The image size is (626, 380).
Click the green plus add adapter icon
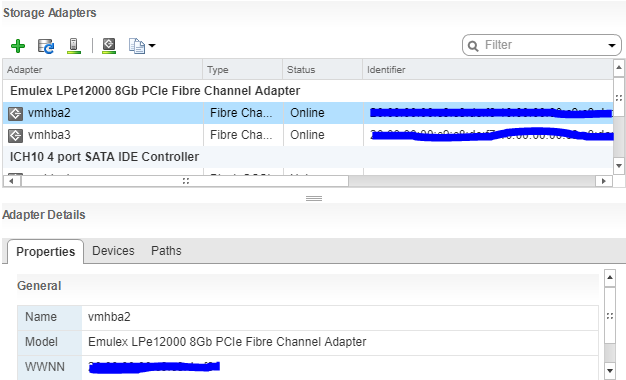18,46
